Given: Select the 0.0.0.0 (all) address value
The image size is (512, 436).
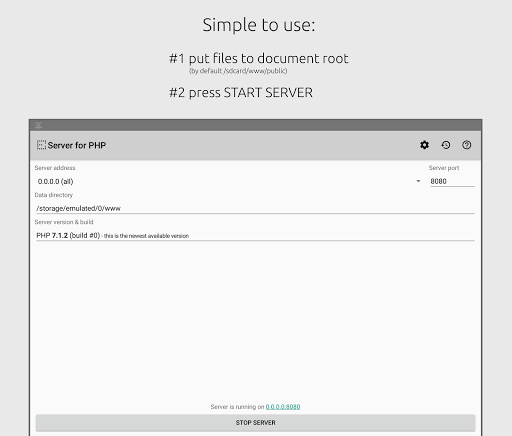Looking at the screenshot, I should click(x=55, y=181).
